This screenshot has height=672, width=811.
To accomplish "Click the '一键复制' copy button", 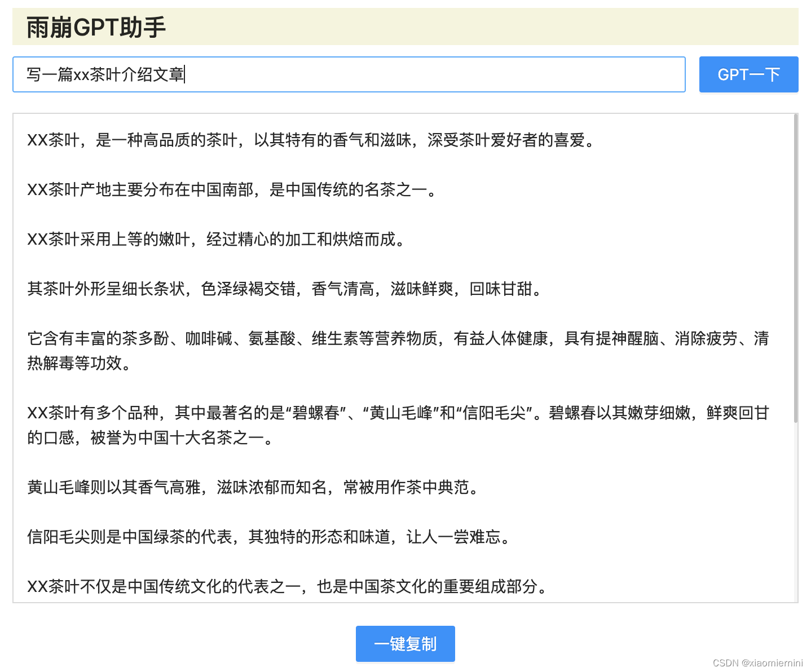I will (405, 644).
